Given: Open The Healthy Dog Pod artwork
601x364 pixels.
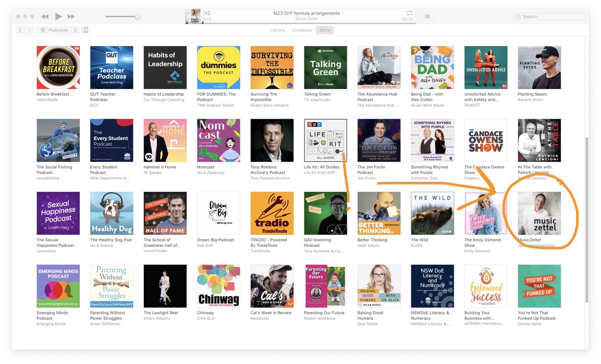Looking at the screenshot, I should pyautogui.click(x=112, y=213).
